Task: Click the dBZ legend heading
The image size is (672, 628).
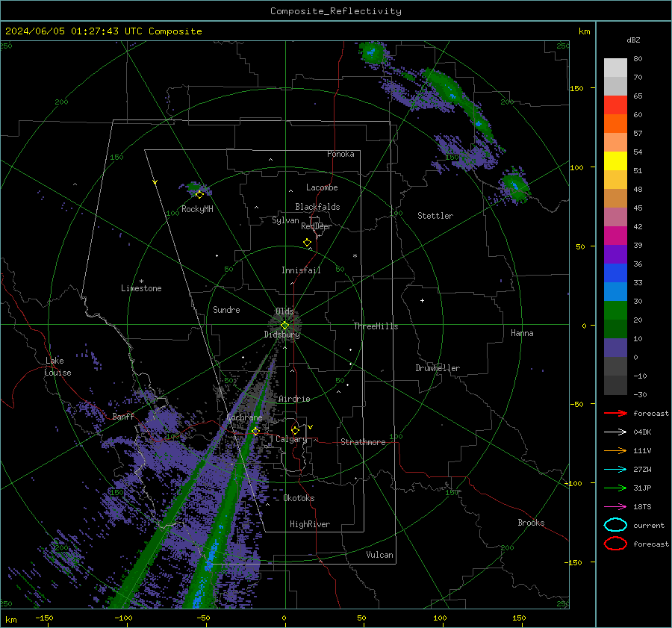Action: [x=633, y=40]
